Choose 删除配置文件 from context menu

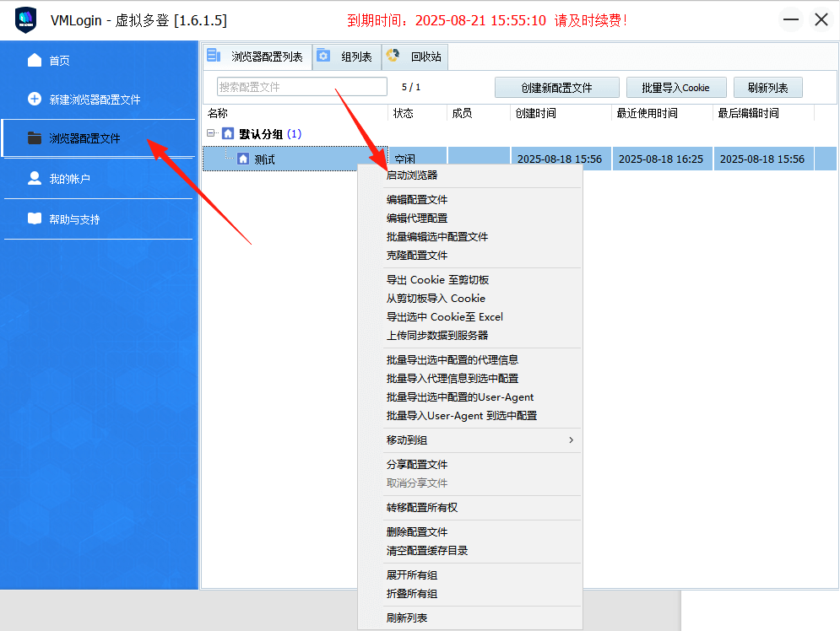click(417, 531)
